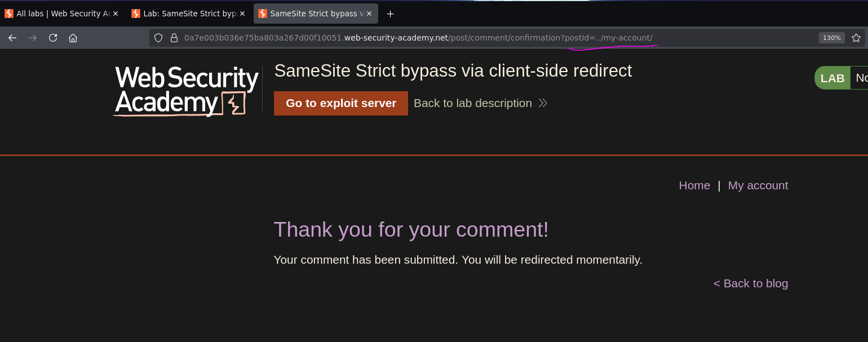The height and width of the screenshot is (342, 868).
Task: Click the '< Back to blog' link
Action: point(751,283)
